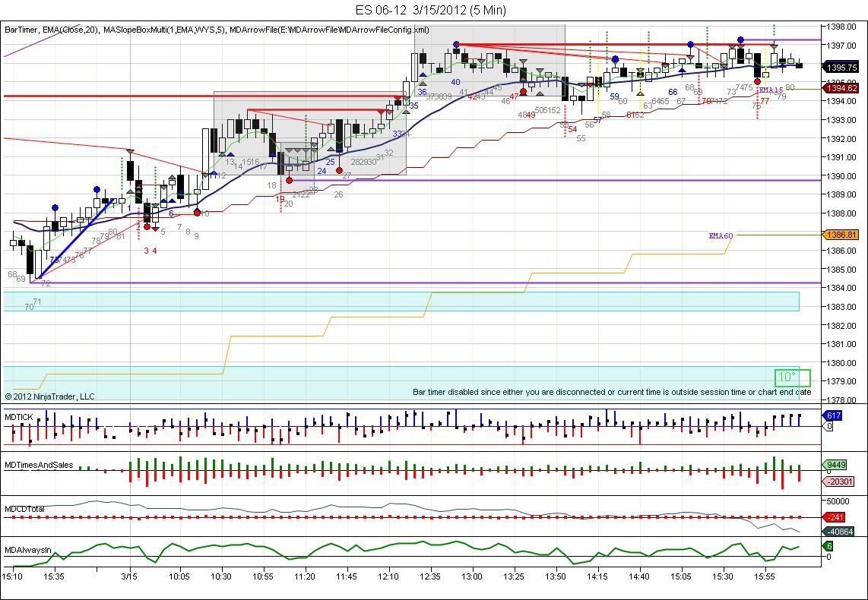The width and height of the screenshot is (868, 600).
Task: Click the 12:10 time axis label
Action: [388, 576]
